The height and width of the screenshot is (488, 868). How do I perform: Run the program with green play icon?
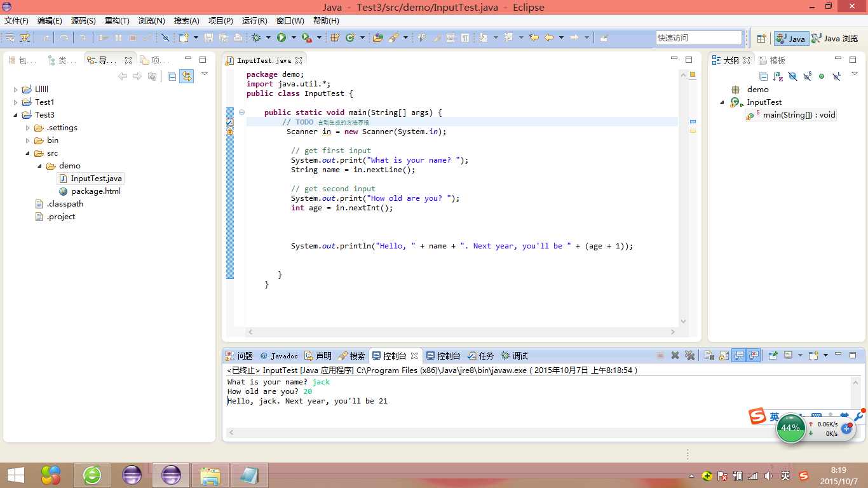click(x=281, y=37)
